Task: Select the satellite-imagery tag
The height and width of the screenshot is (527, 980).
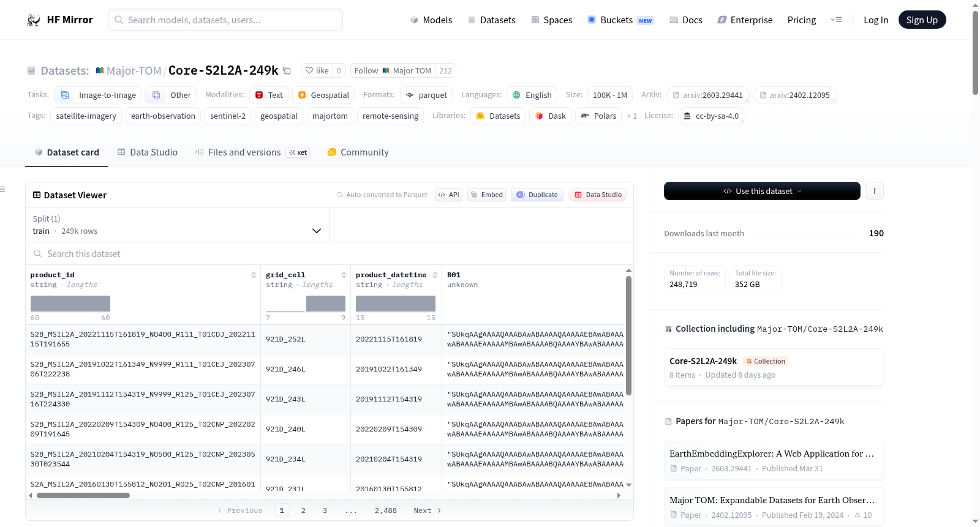Action: [x=86, y=116]
